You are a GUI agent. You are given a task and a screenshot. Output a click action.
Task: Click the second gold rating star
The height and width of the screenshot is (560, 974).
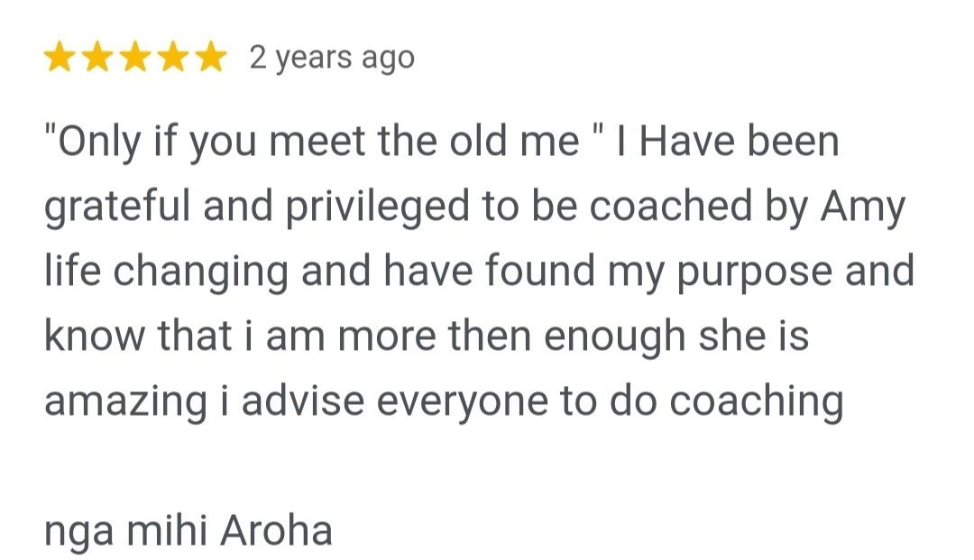97,57
